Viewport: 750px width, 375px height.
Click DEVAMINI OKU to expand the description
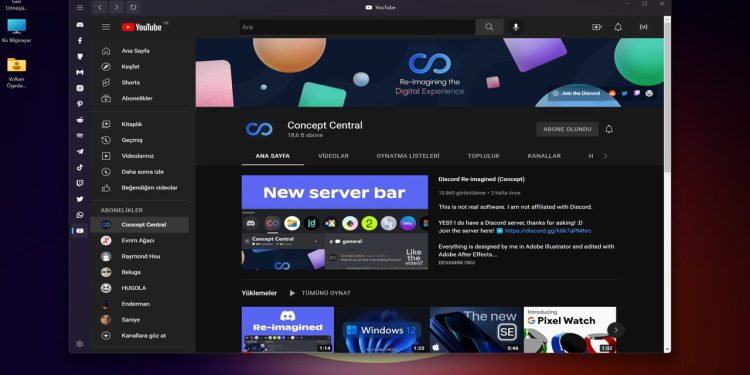457,263
